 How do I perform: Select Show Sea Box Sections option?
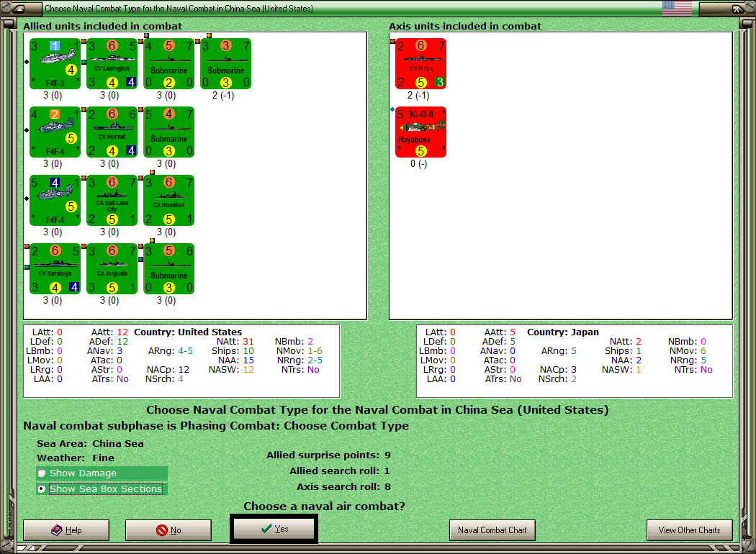42,489
